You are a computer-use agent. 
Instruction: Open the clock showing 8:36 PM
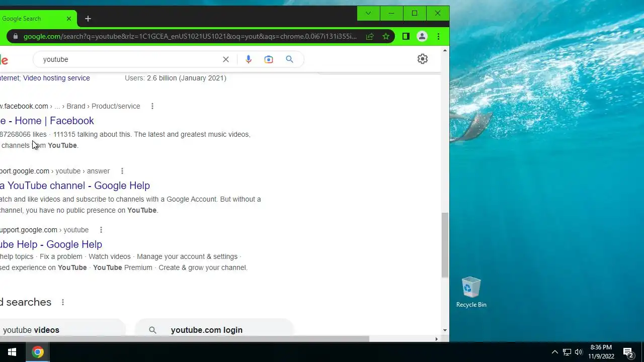[x=601, y=352]
